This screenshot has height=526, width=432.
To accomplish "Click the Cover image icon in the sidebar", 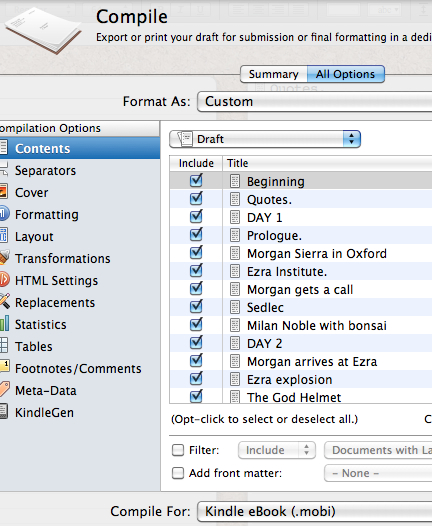I will point(4,192).
